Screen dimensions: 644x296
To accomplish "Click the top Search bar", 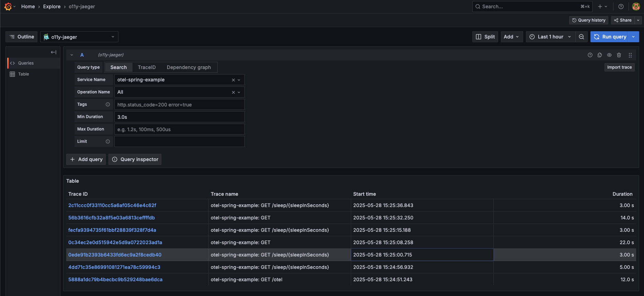I will coord(532,7).
